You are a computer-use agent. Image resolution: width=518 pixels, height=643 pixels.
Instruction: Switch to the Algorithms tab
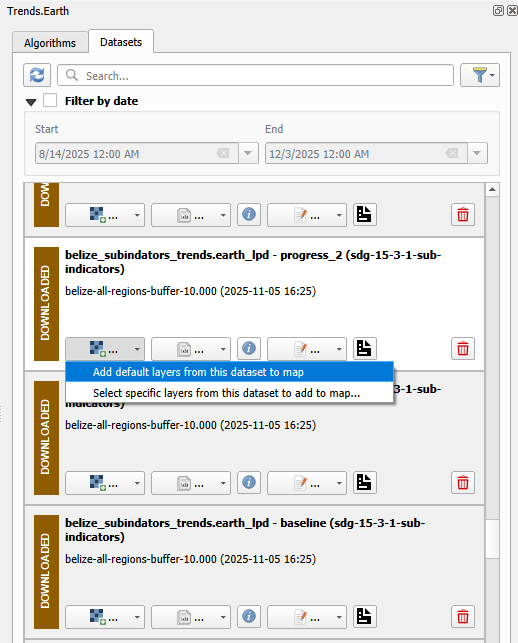click(x=50, y=43)
